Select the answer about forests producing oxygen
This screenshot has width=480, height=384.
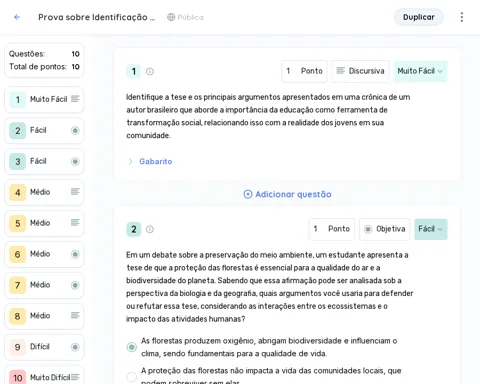pos(132,347)
